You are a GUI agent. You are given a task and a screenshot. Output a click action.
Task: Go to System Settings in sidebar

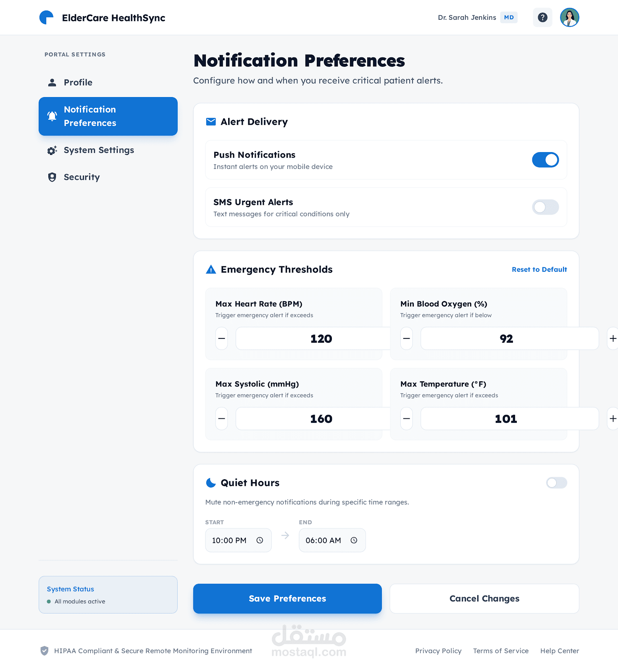[x=99, y=150]
